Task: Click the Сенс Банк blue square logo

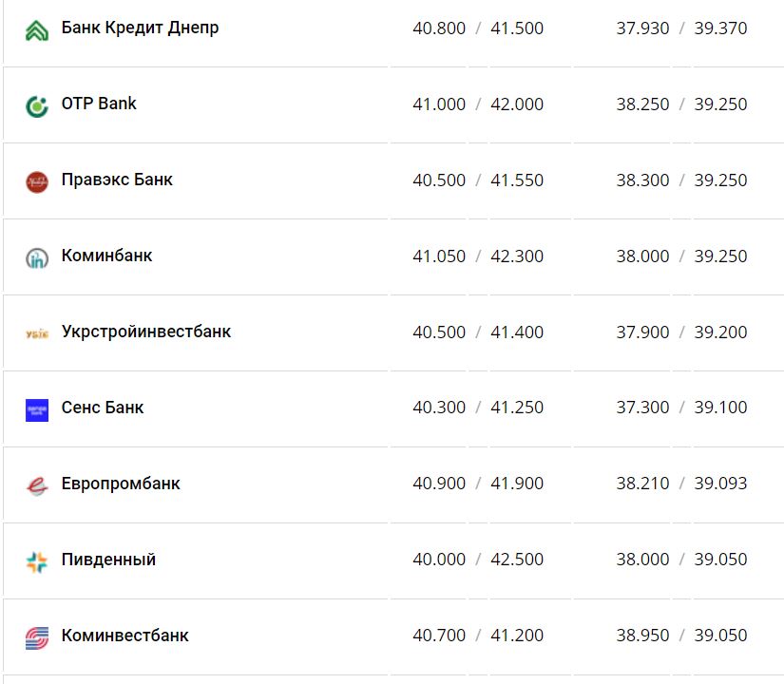Action: point(37,409)
